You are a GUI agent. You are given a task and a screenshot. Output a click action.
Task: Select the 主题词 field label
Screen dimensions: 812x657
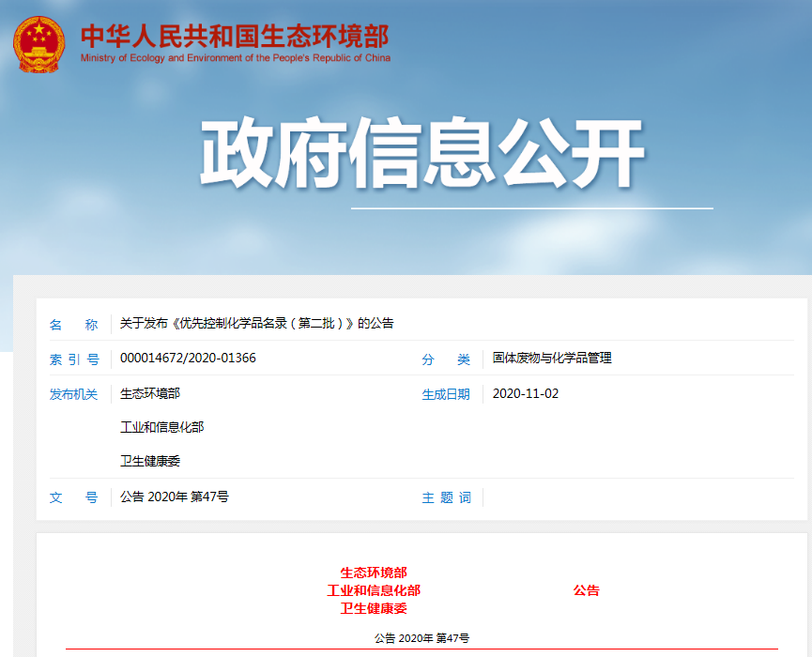(446, 497)
